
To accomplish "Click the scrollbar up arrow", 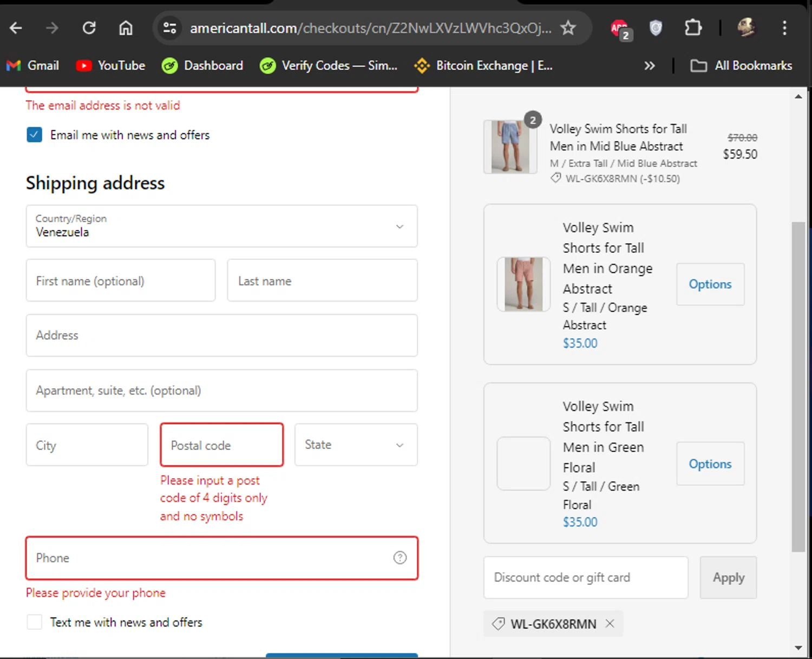I will pos(798,97).
